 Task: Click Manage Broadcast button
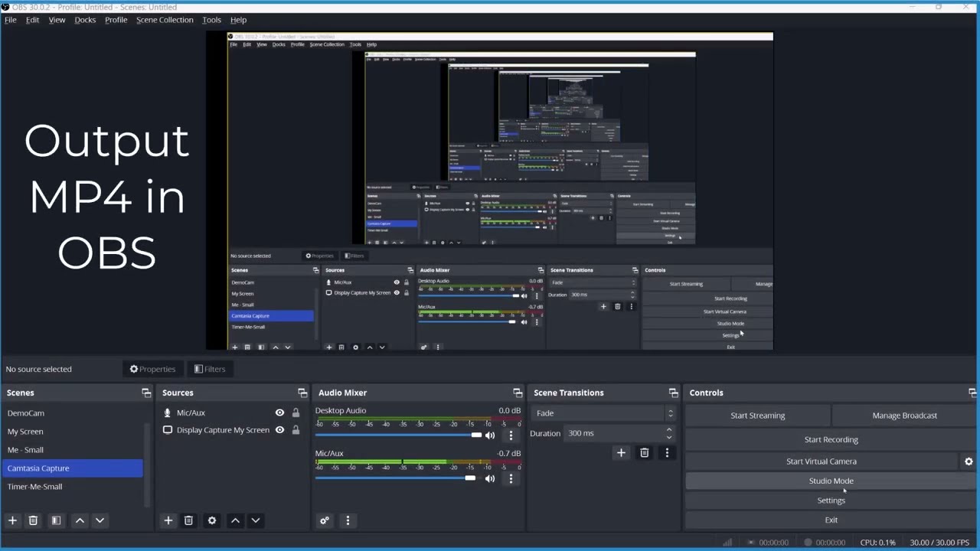pos(904,416)
